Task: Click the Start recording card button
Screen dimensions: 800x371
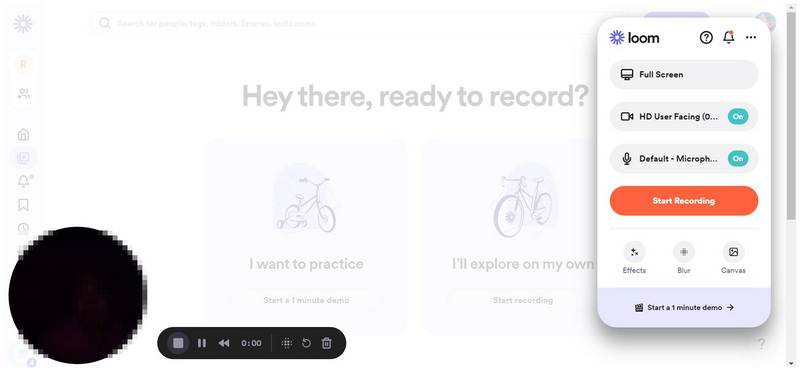Action: tap(522, 300)
